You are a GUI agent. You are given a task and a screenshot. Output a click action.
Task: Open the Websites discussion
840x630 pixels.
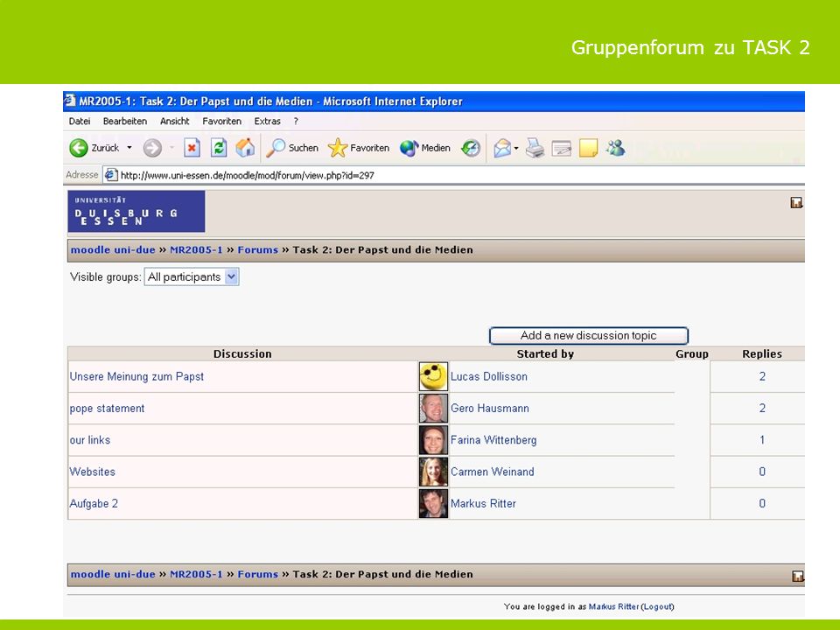[x=92, y=472]
